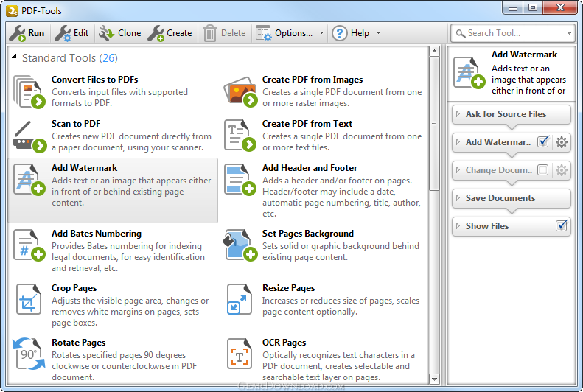Image resolution: width=583 pixels, height=392 pixels.
Task: Click the scrollbar down arrow
Action: click(x=434, y=379)
